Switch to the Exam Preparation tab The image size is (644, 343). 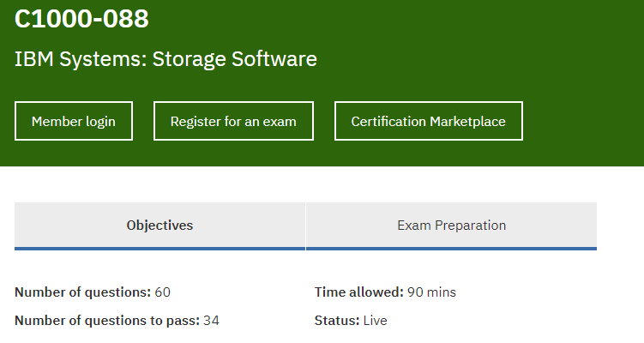click(451, 226)
